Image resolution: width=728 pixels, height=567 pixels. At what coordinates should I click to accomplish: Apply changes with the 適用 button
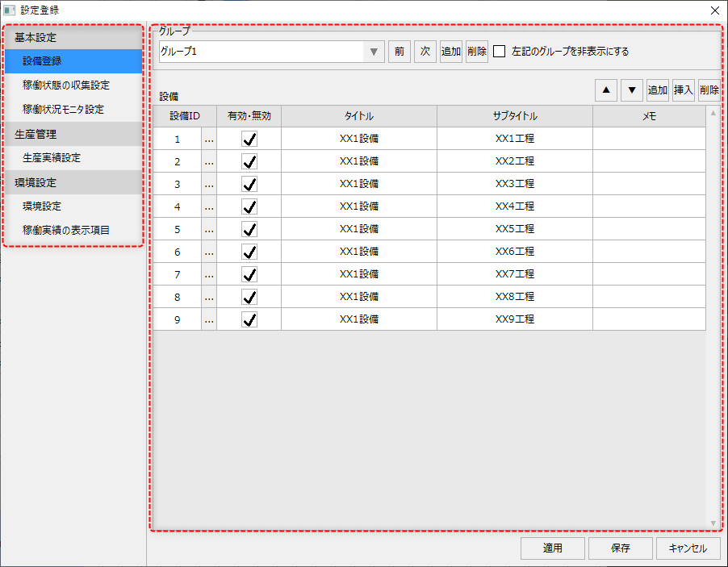[552, 548]
